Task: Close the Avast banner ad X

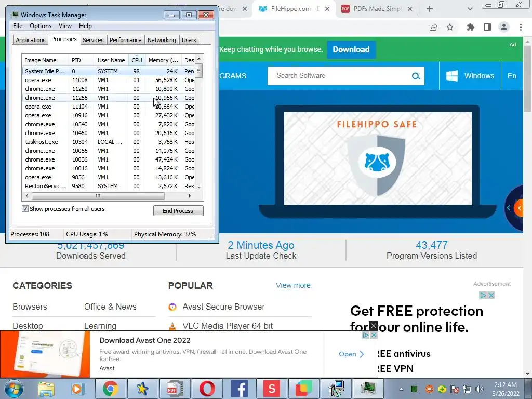Action: coord(373,326)
